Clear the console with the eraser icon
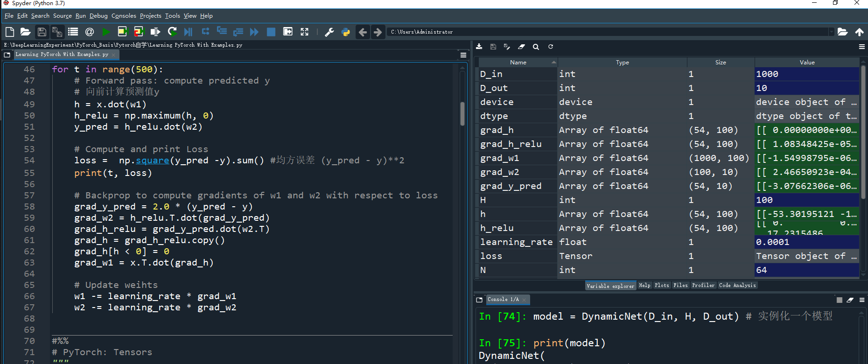Screen dimensions: 868x364 tap(850, 300)
